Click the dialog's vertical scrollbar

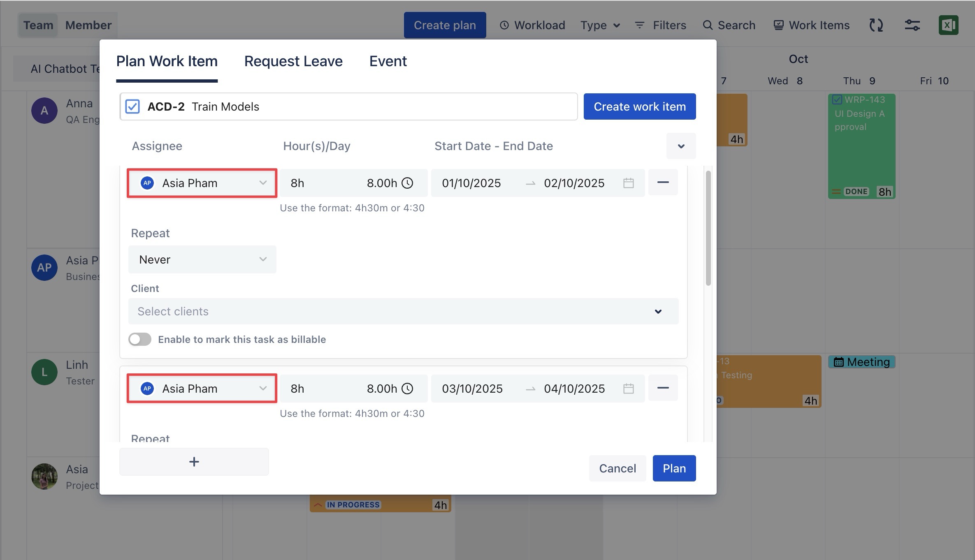click(x=708, y=228)
